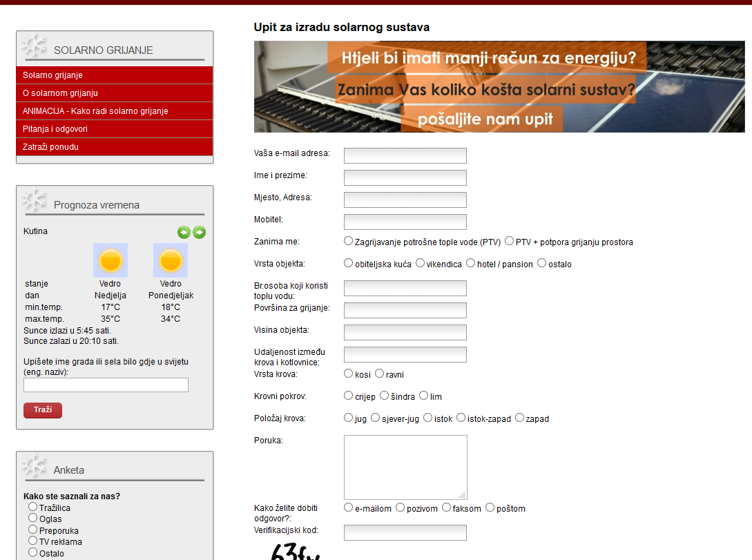This screenshot has width=752, height=560.
Task: Choose obiteljska kuća as object type
Action: (349, 263)
